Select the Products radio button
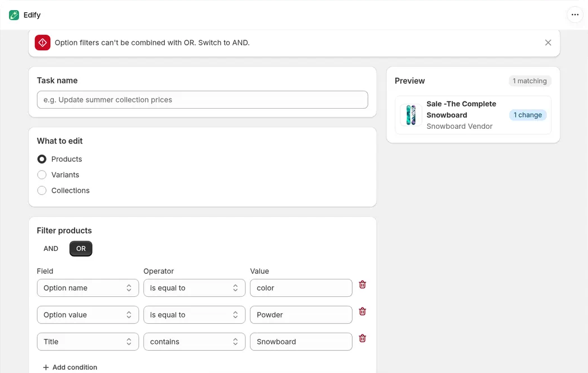The width and height of the screenshot is (588, 373). tap(42, 159)
